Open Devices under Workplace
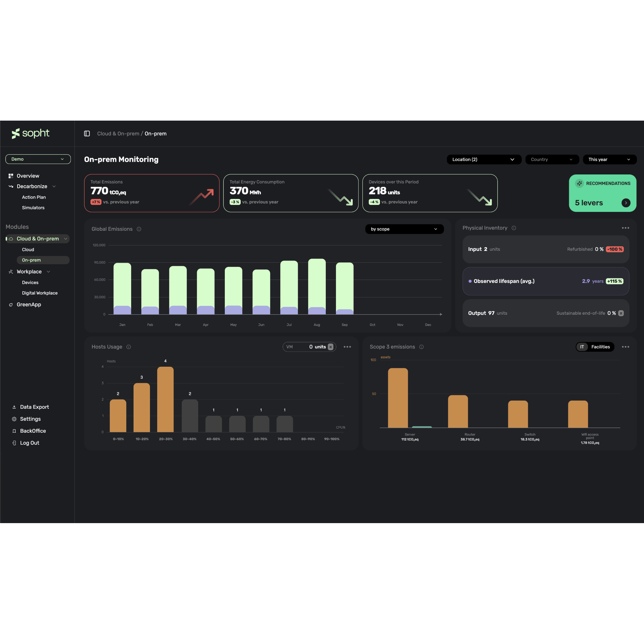 point(30,283)
